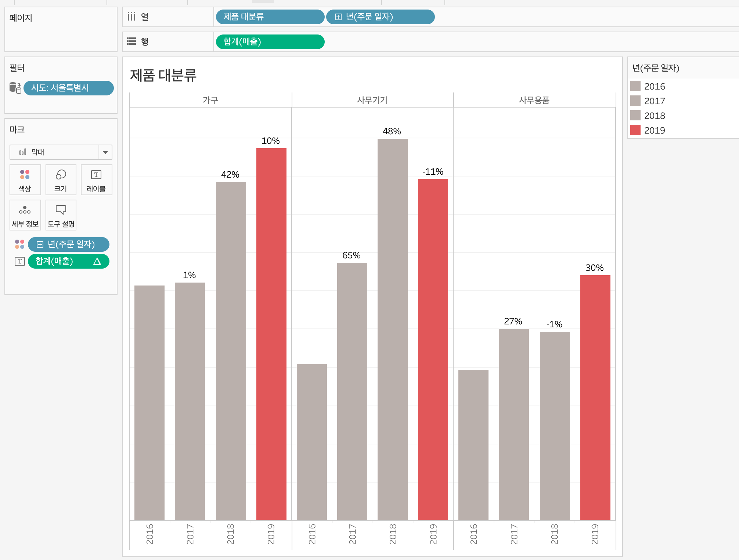Click the data source filter icon beside 시도
This screenshot has width=739, height=560.
(x=15, y=88)
